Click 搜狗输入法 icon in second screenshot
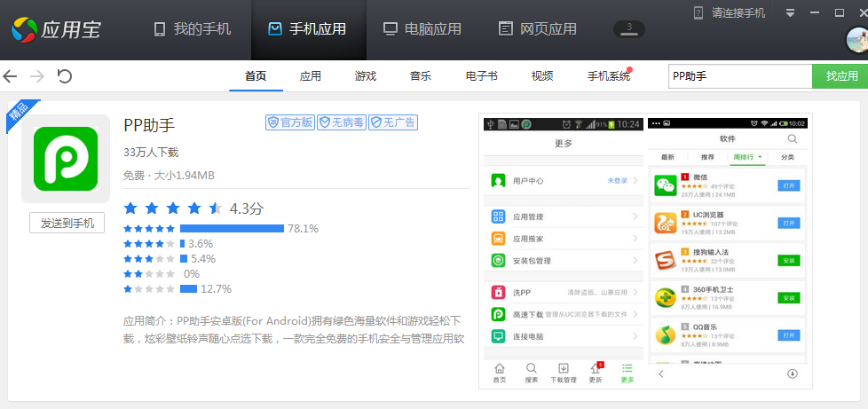The image size is (868, 409). [x=666, y=260]
